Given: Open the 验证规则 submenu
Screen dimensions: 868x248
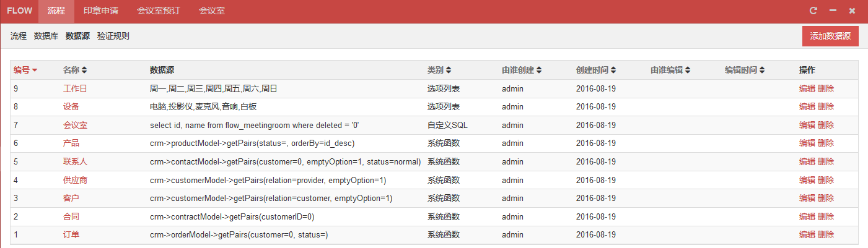Looking at the screenshot, I should pos(113,36).
